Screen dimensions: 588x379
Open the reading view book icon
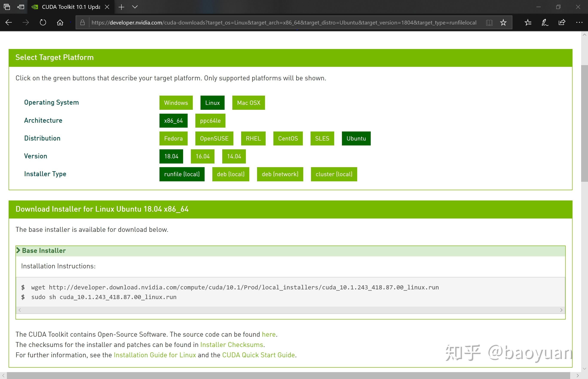coord(489,23)
